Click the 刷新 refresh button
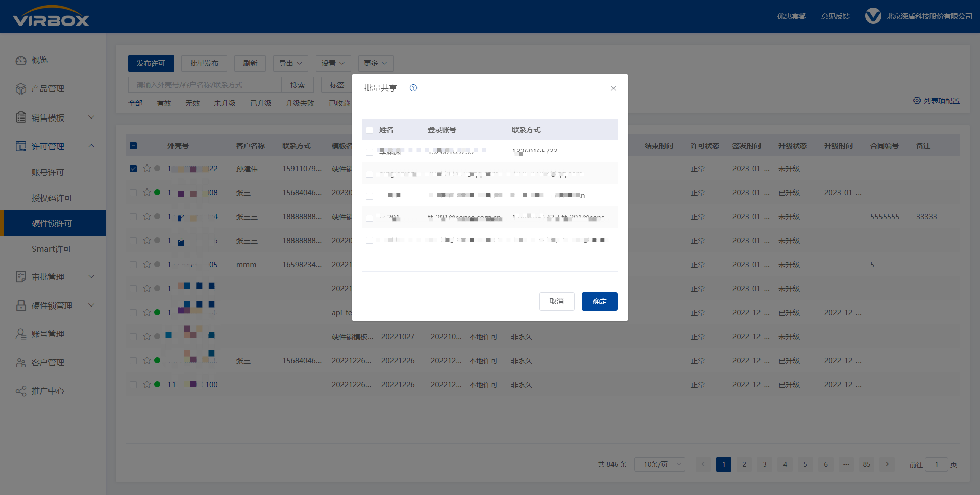Image resolution: width=980 pixels, height=495 pixels. coord(250,63)
